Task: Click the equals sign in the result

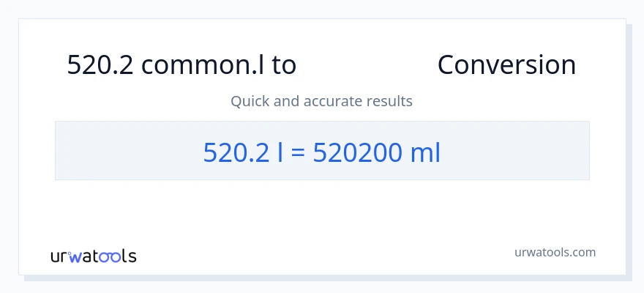Action: [297, 152]
